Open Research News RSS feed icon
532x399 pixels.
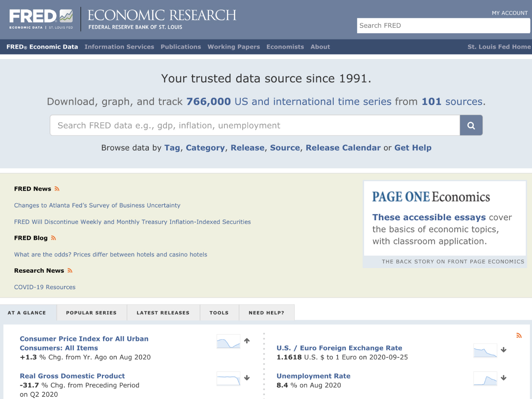pyautogui.click(x=70, y=271)
